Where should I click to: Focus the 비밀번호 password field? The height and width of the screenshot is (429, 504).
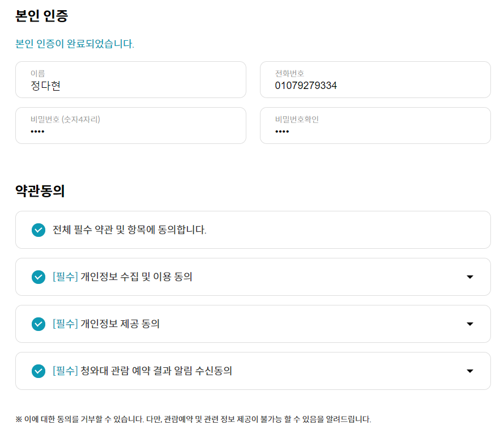click(x=130, y=125)
